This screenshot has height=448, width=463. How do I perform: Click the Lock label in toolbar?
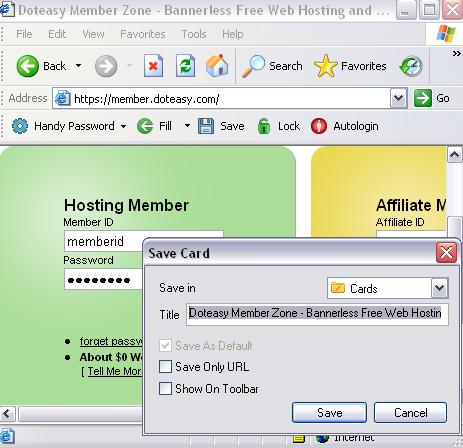pos(289,126)
